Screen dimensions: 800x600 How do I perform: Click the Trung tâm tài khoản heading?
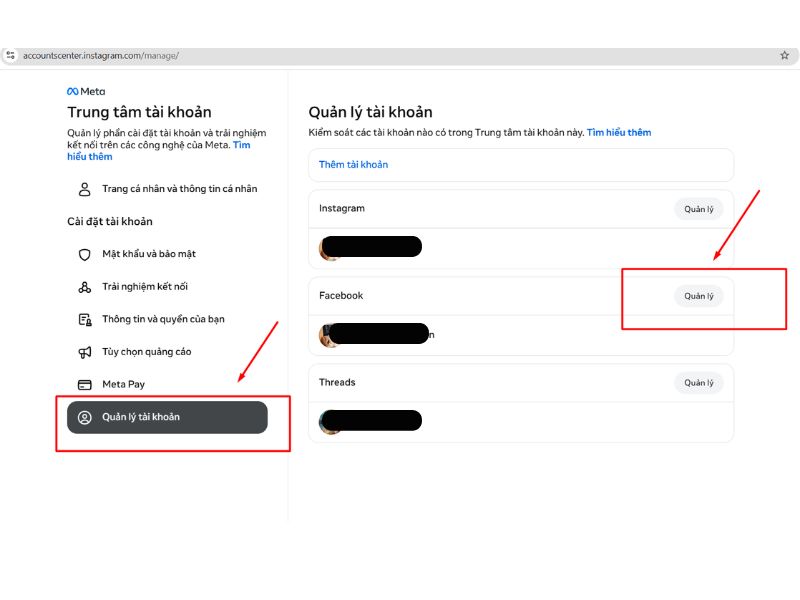pyautogui.click(x=139, y=112)
